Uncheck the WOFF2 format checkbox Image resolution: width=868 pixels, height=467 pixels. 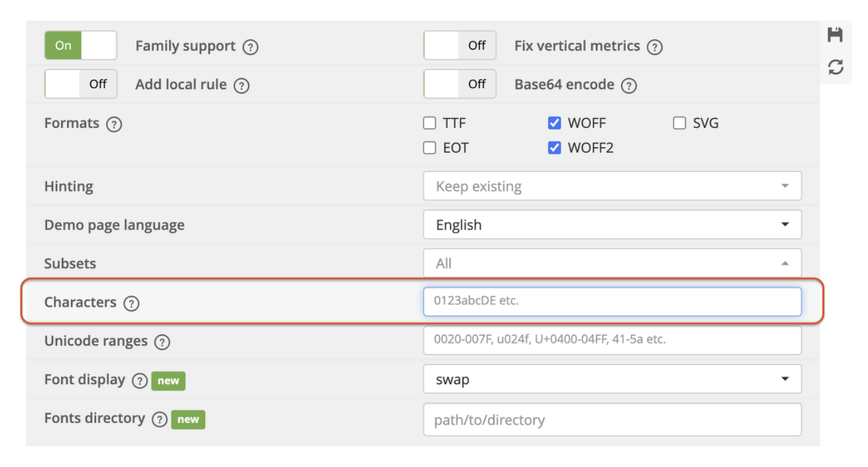pyautogui.click(x=555, y=148)
